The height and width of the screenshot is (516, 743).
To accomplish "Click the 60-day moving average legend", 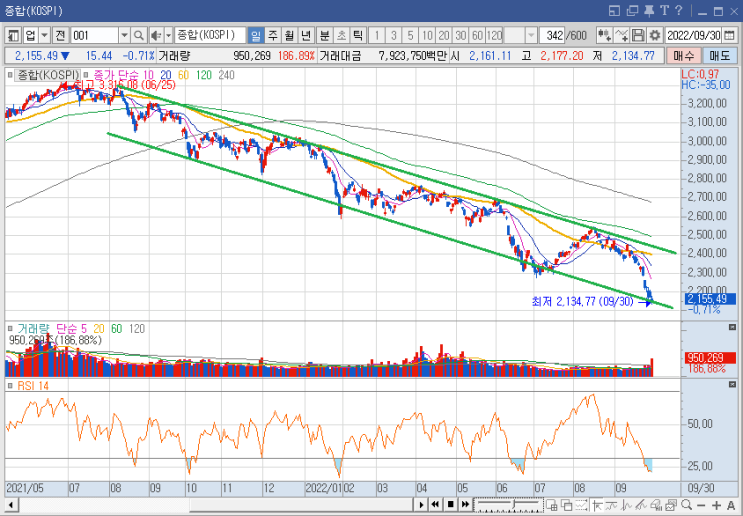I will pos(183,75).
